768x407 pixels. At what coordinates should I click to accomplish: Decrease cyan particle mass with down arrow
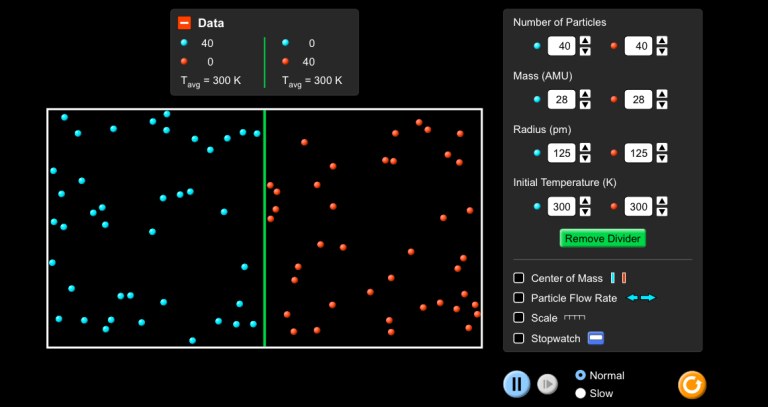(x=585, y=105)
